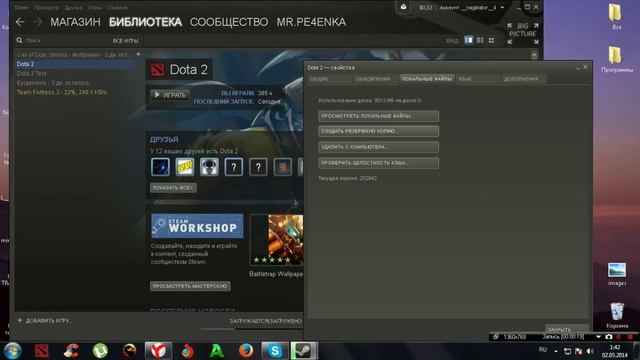Expand the account name dropdown
640x360 pixels.
502,7
